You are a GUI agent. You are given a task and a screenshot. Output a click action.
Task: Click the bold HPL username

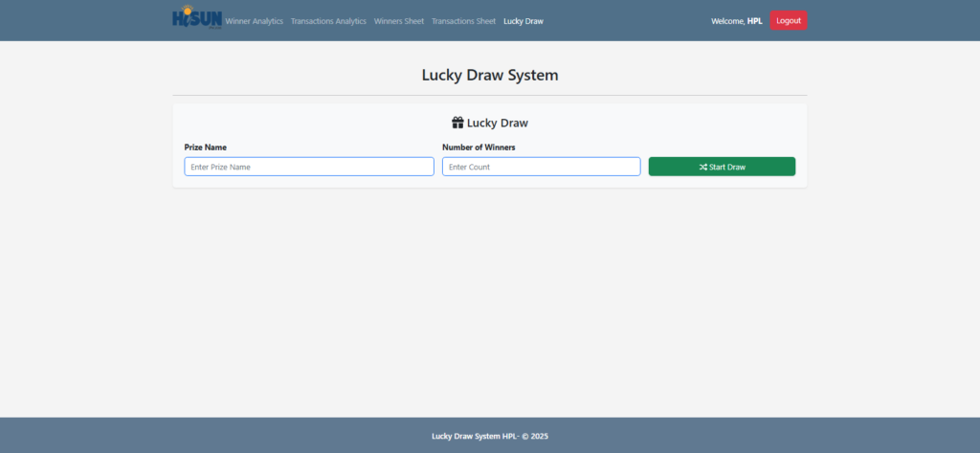pyautogui.click(x=755, y=21)
